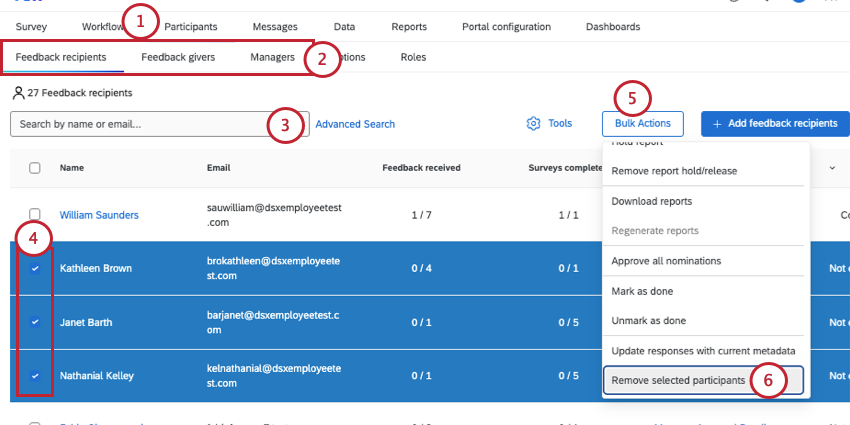Check the William Saunders row checkbox

coord(35,214)
